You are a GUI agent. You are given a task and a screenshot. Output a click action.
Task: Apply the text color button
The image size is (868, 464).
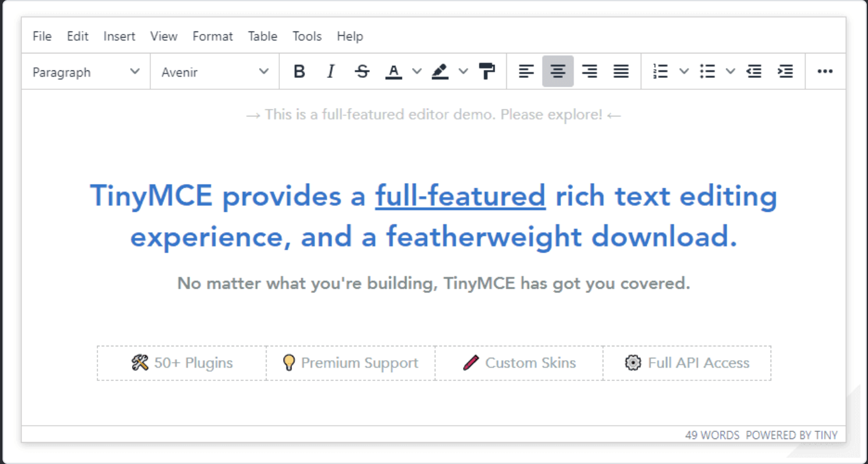pyautogui.click(x=394, y=72)
